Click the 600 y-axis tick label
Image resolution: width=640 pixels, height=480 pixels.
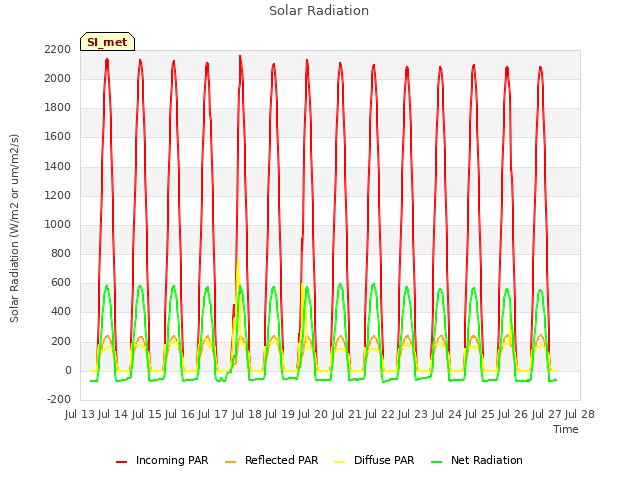click(x=61, y=282)
